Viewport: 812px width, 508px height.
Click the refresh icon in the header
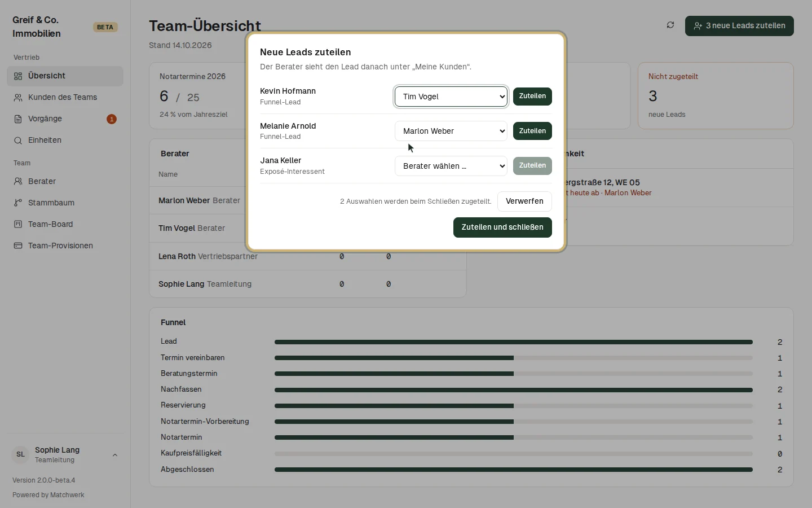tap(670, 25)
